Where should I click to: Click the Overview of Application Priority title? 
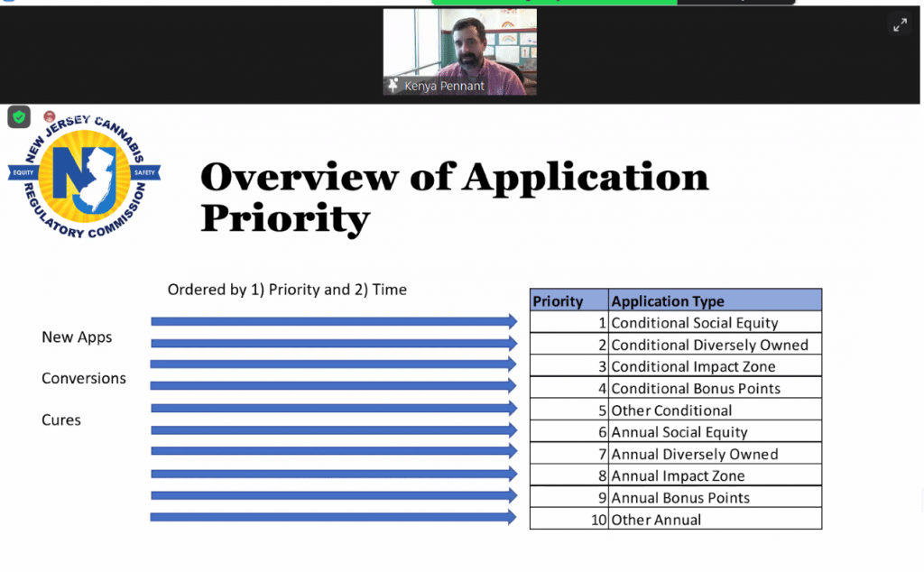coord(454,197)
